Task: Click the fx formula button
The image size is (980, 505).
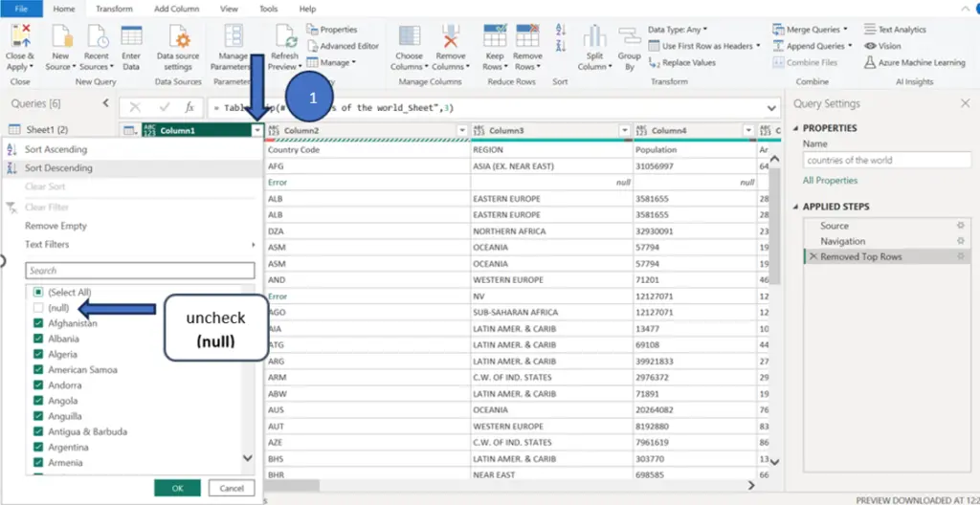Action: point(189,107)
